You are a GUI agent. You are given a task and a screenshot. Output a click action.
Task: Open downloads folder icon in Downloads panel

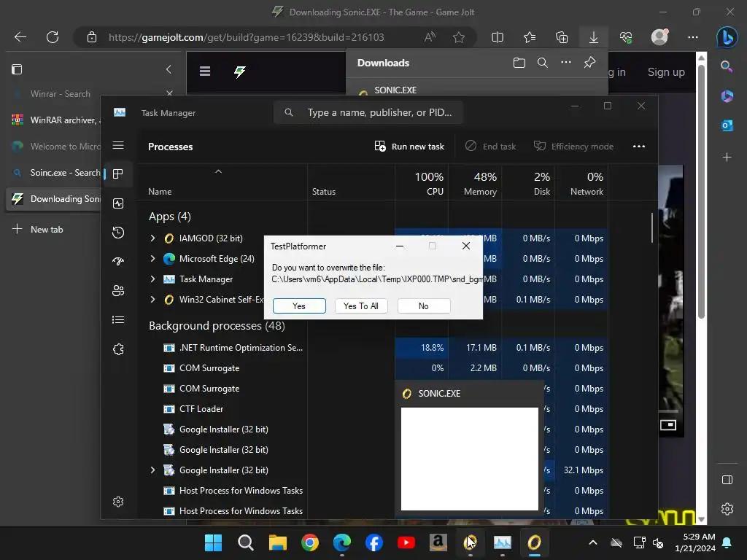tap(519, 63)
